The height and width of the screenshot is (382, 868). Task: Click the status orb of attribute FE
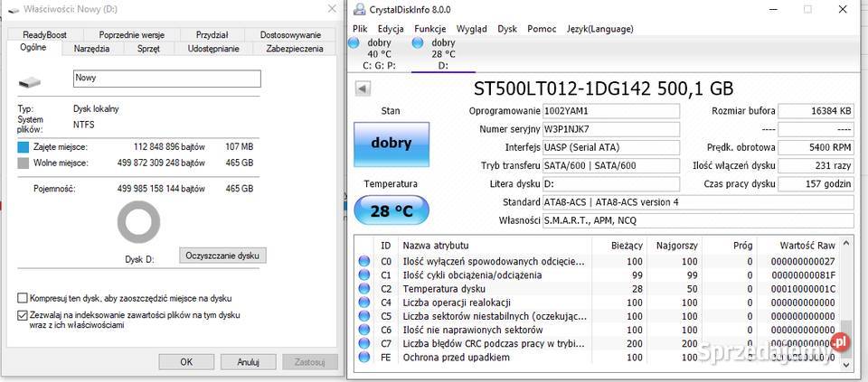(x=363, y=357)
